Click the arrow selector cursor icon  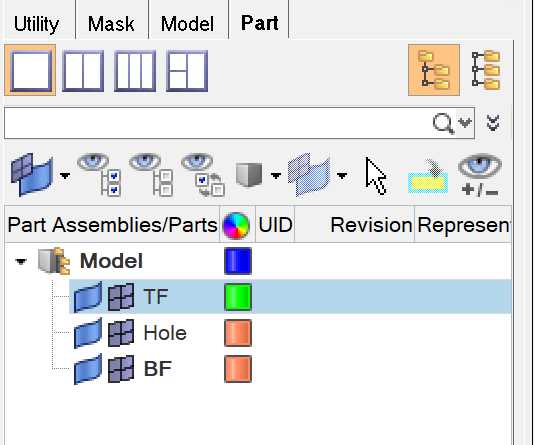376,176
